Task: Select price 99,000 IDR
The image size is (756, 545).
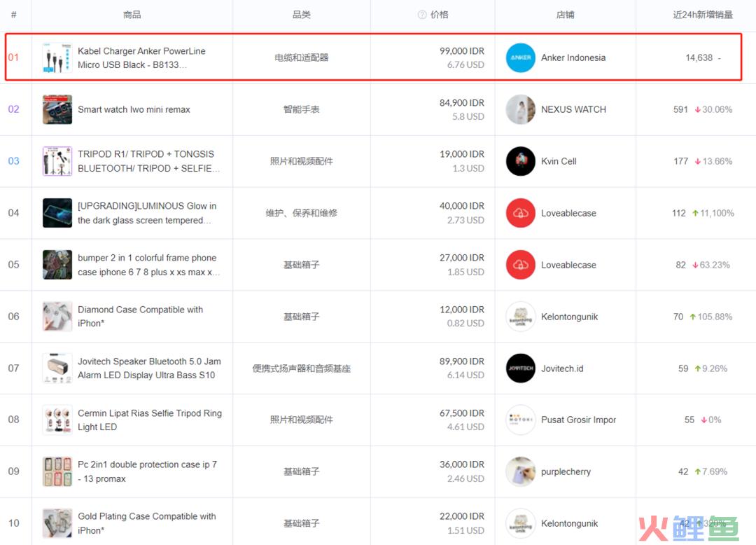Action: pos(461,50)
